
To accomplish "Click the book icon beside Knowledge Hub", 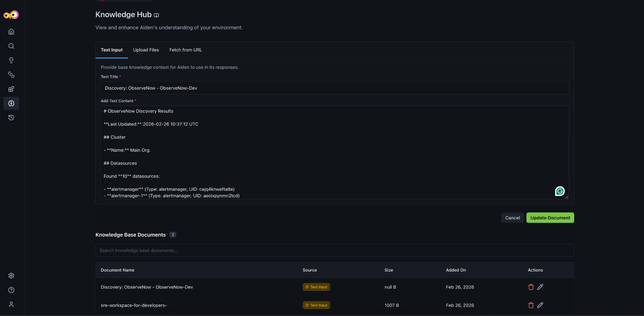I will point(156,15).
